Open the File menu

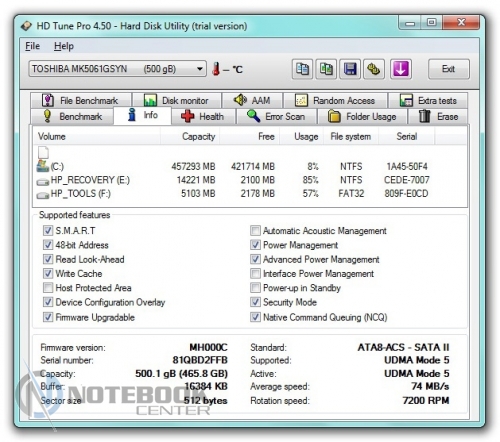pyautogui.click(x=32, y=46)
